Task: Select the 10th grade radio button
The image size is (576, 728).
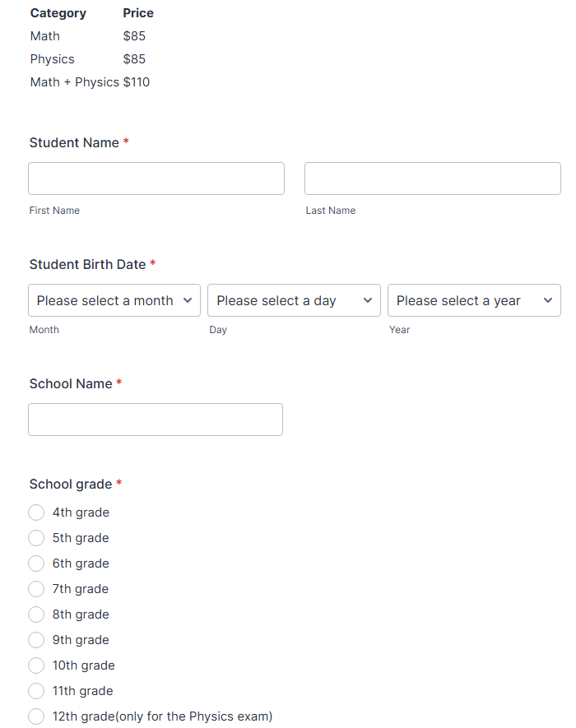Action: coord(36,665)
